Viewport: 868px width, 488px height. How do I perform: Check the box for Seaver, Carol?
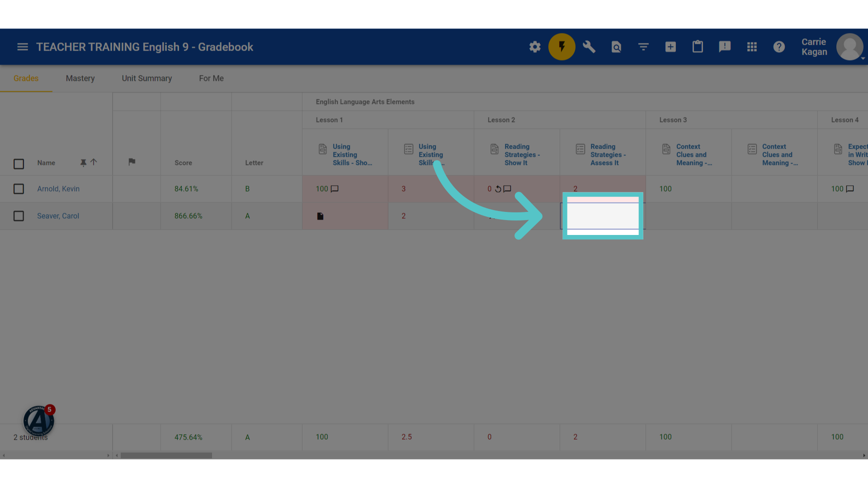pyautogui.click(x=19, y=216)
